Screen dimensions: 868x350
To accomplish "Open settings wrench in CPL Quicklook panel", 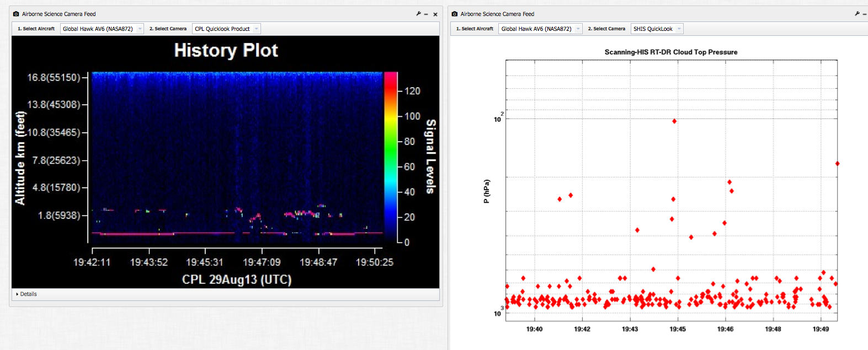I will point(418,14).
